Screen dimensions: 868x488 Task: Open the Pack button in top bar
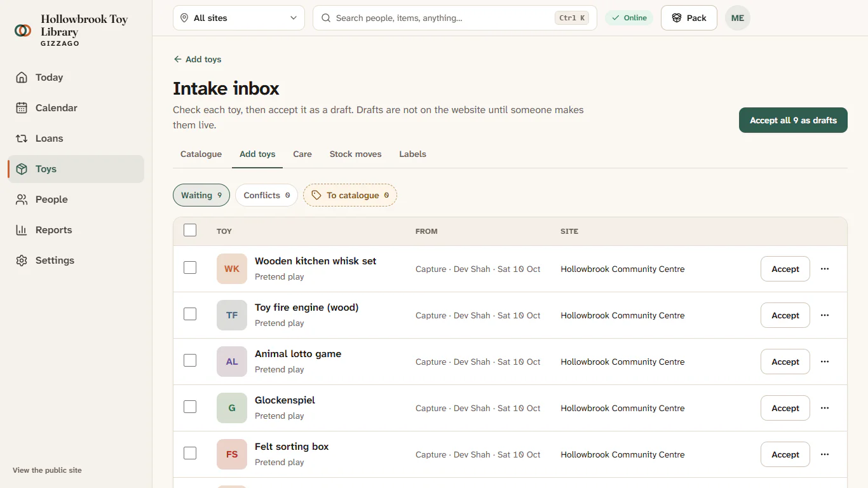click(689, 18)
